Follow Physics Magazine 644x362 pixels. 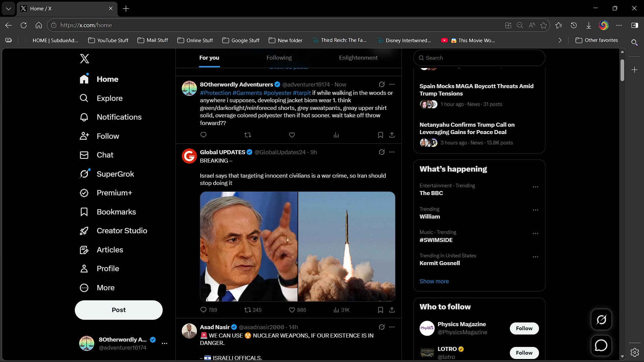524,328
